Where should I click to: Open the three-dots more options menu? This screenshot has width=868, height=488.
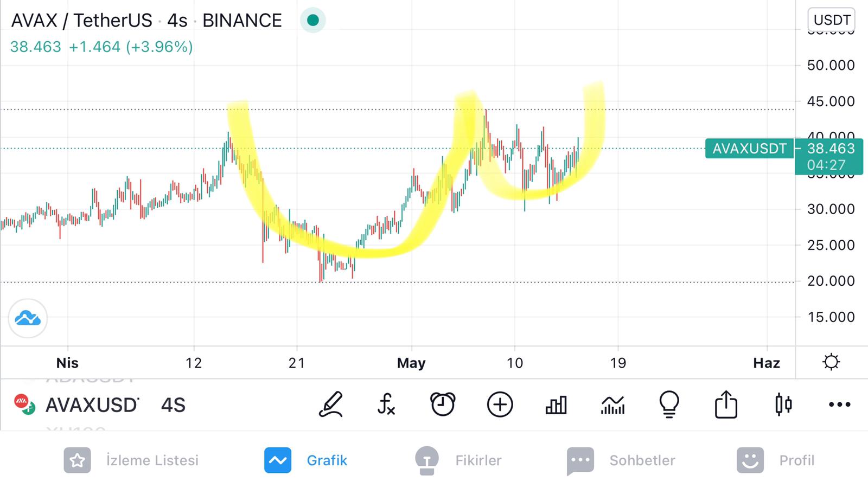coord(839,404)
